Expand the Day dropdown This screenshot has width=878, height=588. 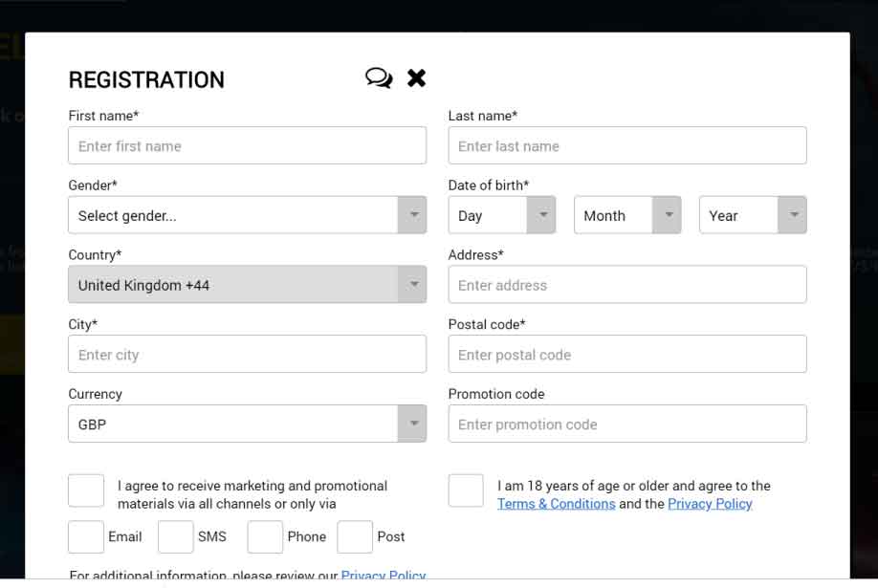pyautogui.click(x=501, y=215)
